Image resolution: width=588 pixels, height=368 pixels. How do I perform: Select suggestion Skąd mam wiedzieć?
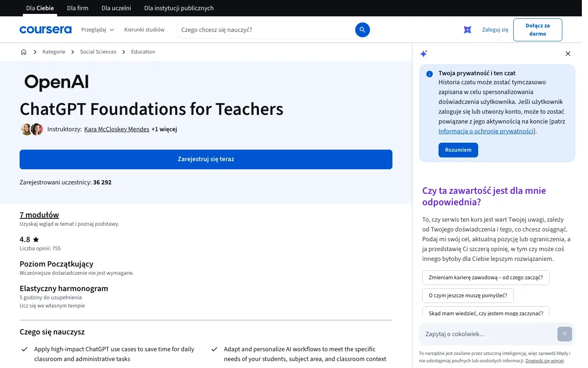coord(486,312)
